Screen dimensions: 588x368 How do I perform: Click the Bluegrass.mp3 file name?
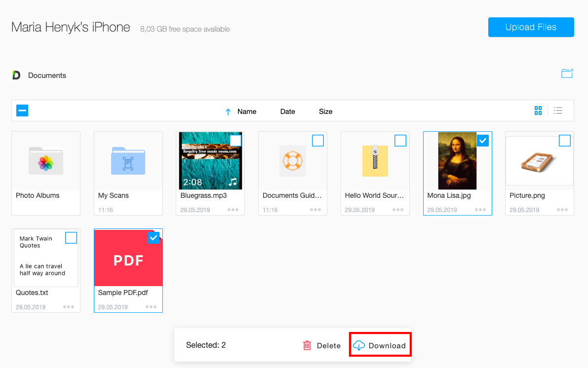[x=203, y=195]
